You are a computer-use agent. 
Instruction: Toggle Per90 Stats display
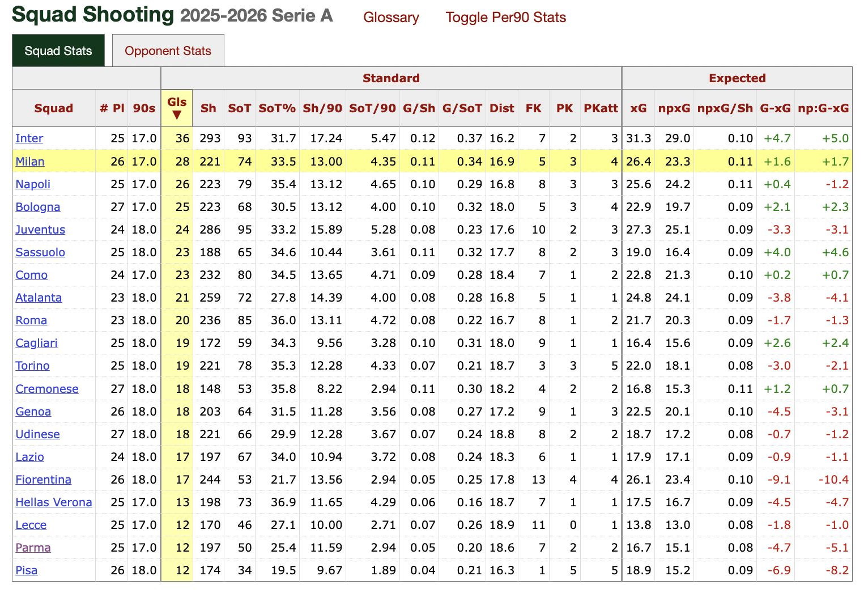tap(505, 18)
